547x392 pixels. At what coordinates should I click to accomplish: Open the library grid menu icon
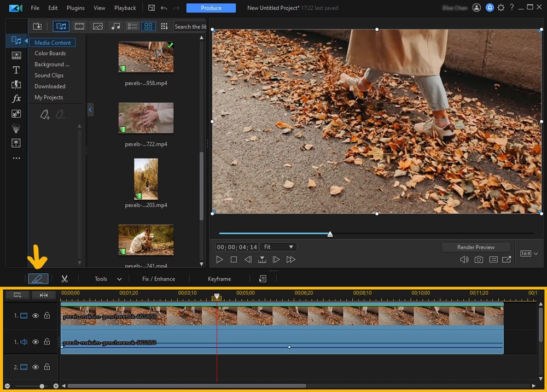164,26
